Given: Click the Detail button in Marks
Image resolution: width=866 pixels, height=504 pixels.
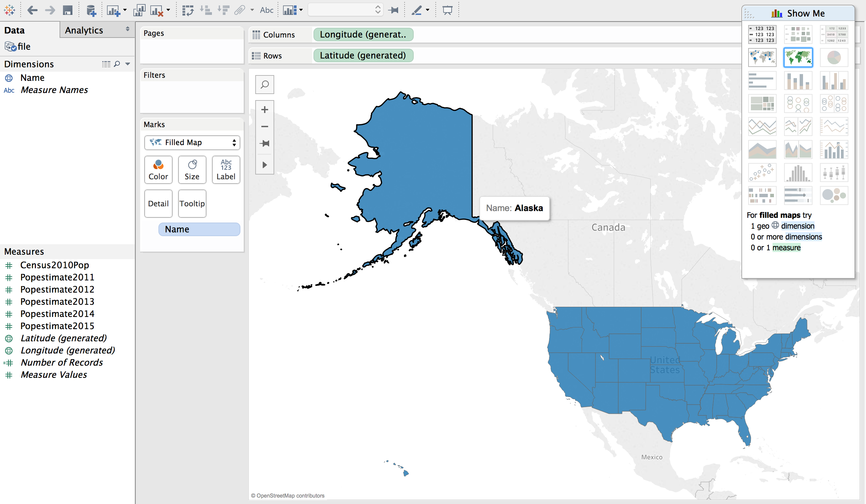Looking at the screenshot, I should 158,204.
